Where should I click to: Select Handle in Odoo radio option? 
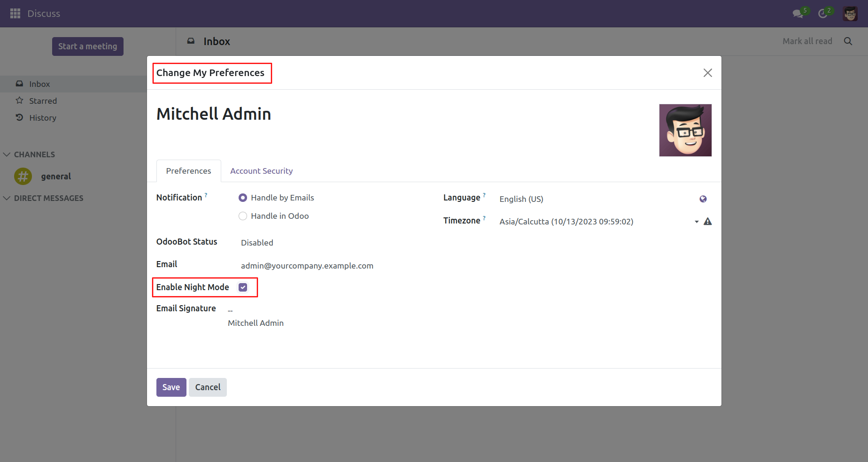click(x=243, y=216)
